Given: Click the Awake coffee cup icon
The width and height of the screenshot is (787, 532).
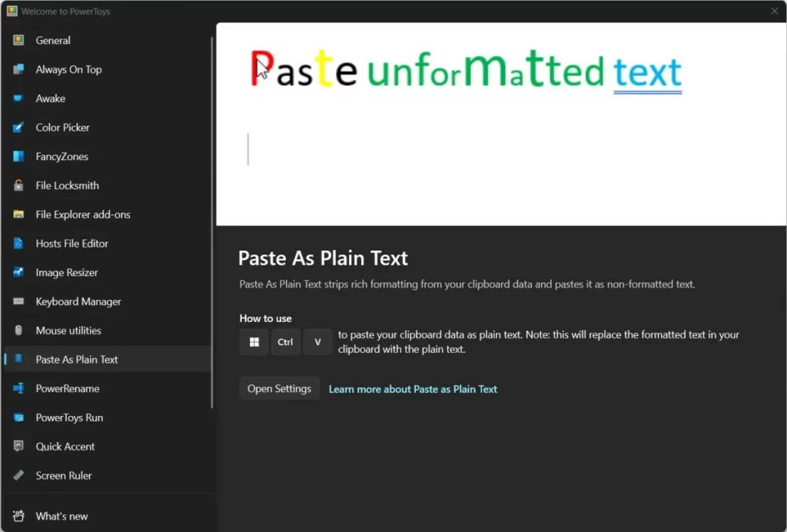Looking at the screenshot, I should coord(18,98).
